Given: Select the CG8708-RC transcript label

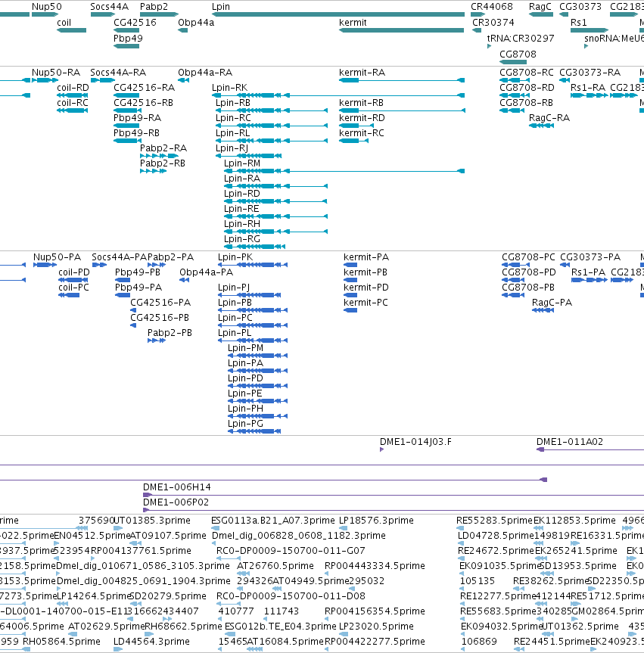Looking at the screenshot, I should (527, 73).
